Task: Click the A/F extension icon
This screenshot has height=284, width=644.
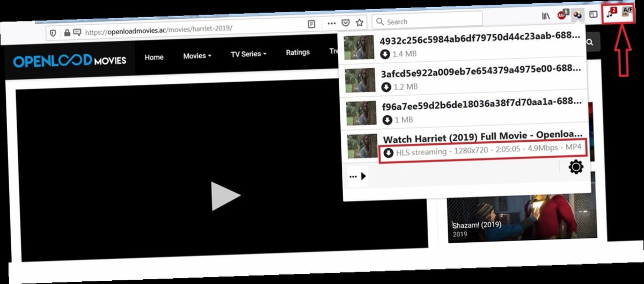Action: [627, 12]
